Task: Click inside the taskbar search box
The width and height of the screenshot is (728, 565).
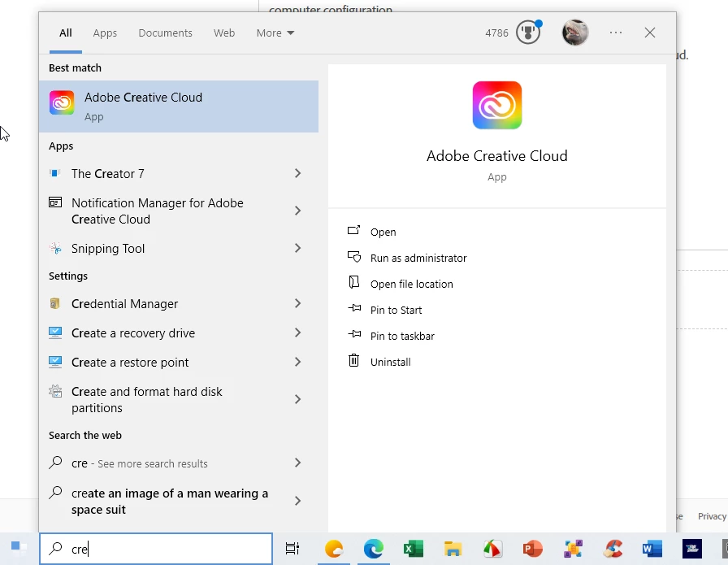Action: (x=156, y=549)
